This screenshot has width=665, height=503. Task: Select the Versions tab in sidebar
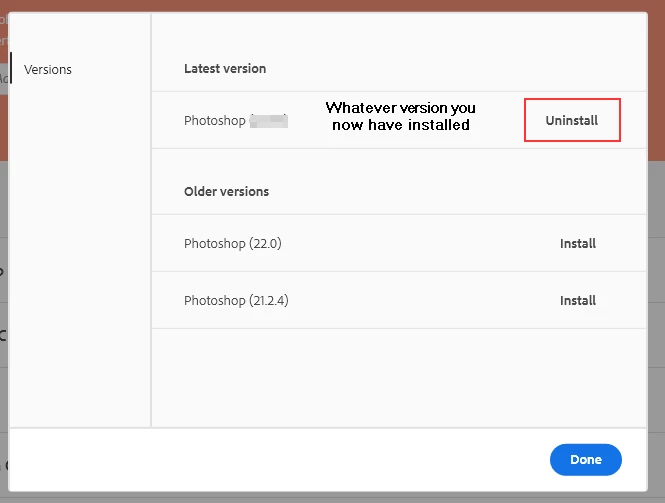pos(48,69)
